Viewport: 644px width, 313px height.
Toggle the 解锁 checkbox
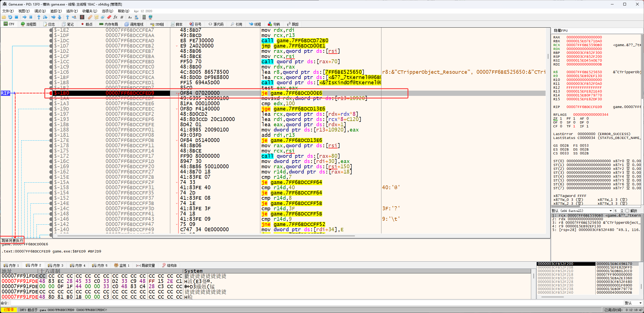point(627,211)
